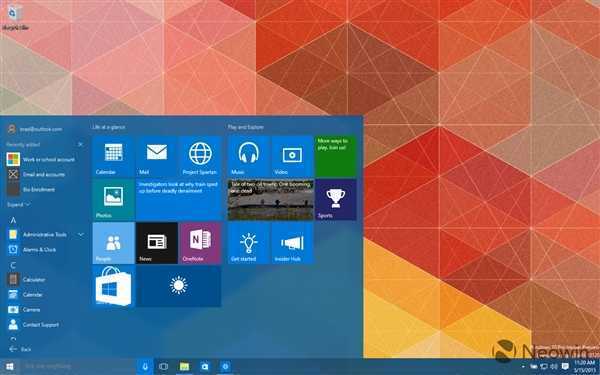Open the Weather sun tile
Screen dimensions: 600x375
point(179,286)
